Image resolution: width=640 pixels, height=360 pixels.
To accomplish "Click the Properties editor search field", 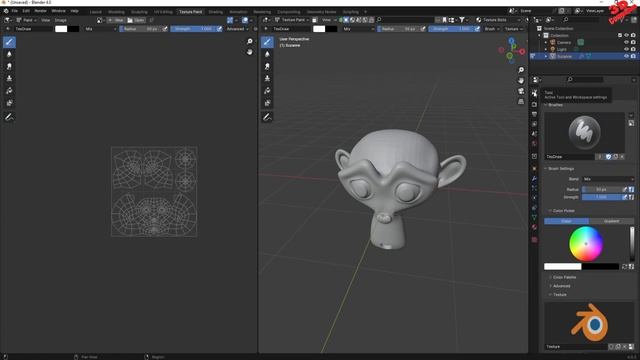I will pyautogui.click(x=584, y=80).
